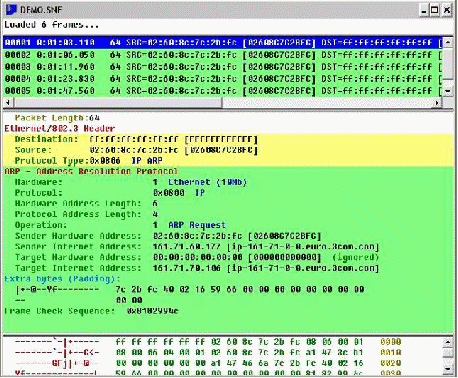Click hex dump scrollbar up arrow
The width and height of the screenshot is (458, 378).
coord(448,342)
